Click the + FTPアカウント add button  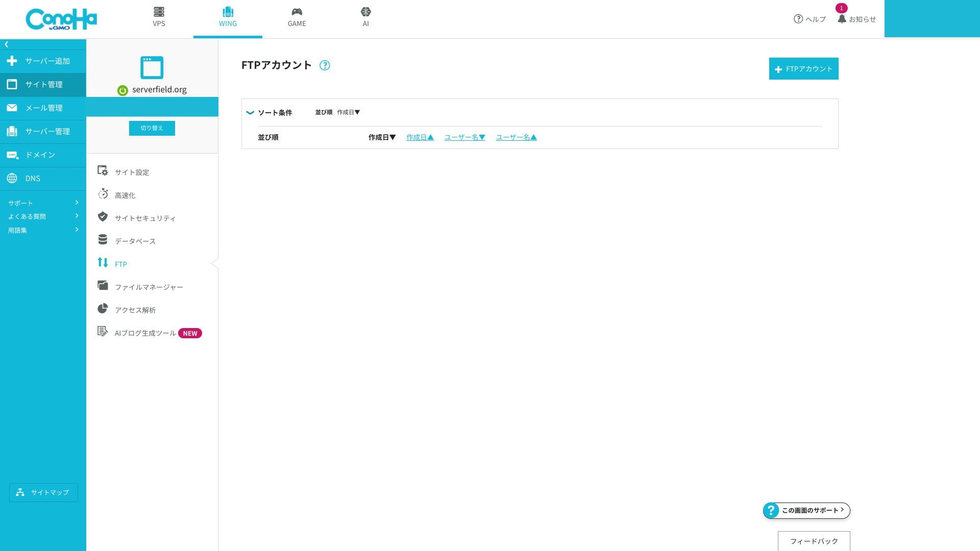click(x=803, y=69)
